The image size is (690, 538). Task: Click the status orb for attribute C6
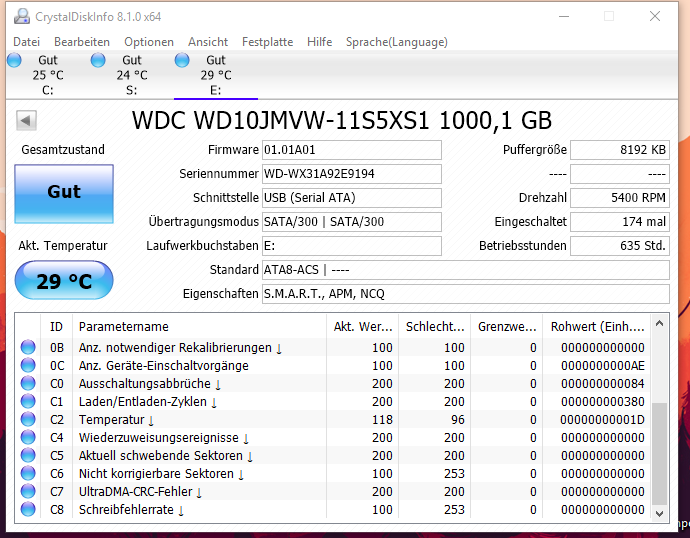(28, 473)
